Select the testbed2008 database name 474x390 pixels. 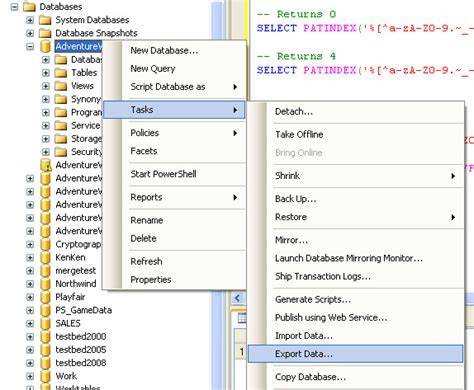81,363
